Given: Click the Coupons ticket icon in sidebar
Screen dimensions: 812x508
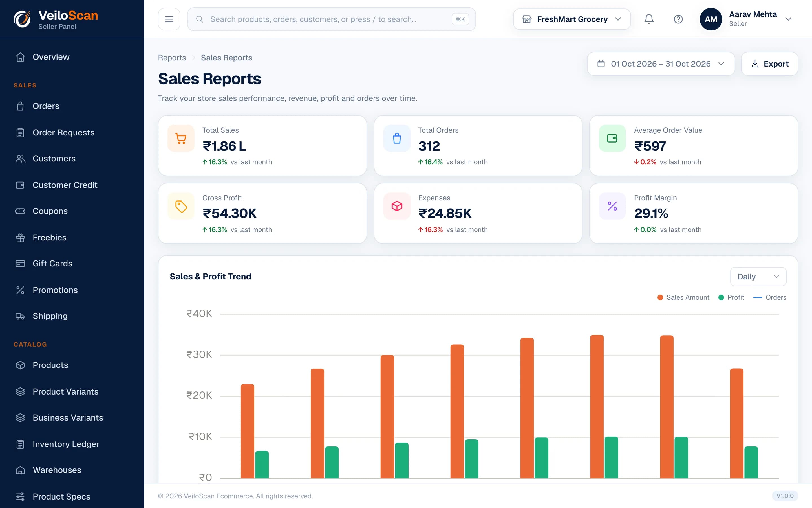Looking at the screenshot, I should pos(20,211).
